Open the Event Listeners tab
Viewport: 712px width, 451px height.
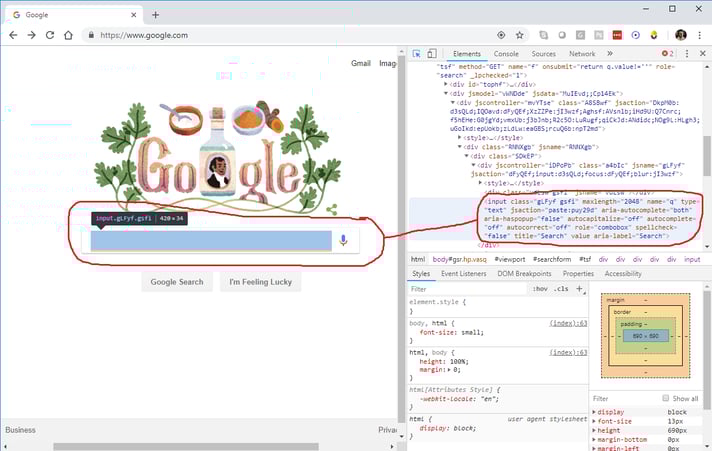point(464,273)
